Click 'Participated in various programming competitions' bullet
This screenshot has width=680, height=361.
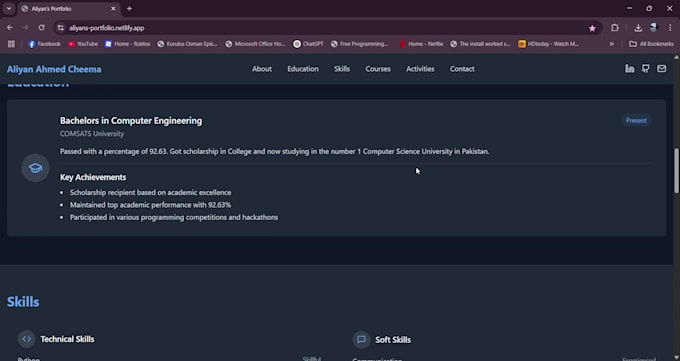pyautogui.click(x=174, y=217)
